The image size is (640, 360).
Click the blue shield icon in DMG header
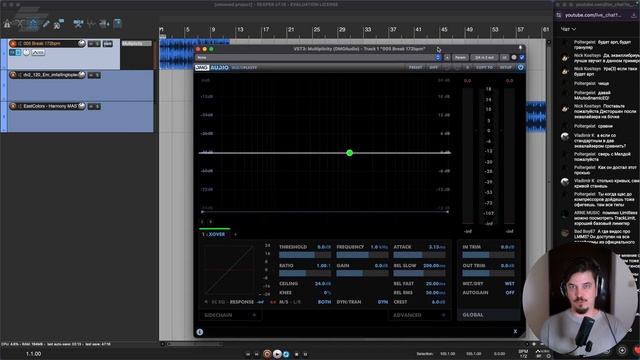click(x=520, y=67)
